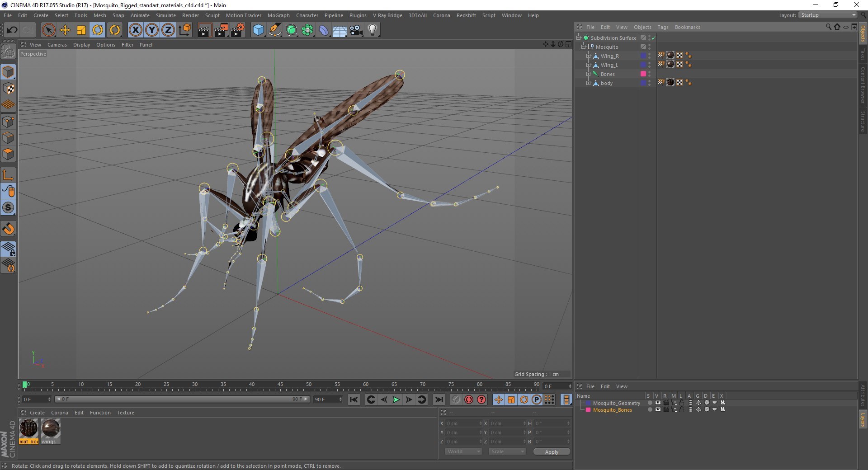The width and height of the screenshot is (868, 470).
Task: Open the Layout Startup dropdown
Action: [x=828, y=15]
